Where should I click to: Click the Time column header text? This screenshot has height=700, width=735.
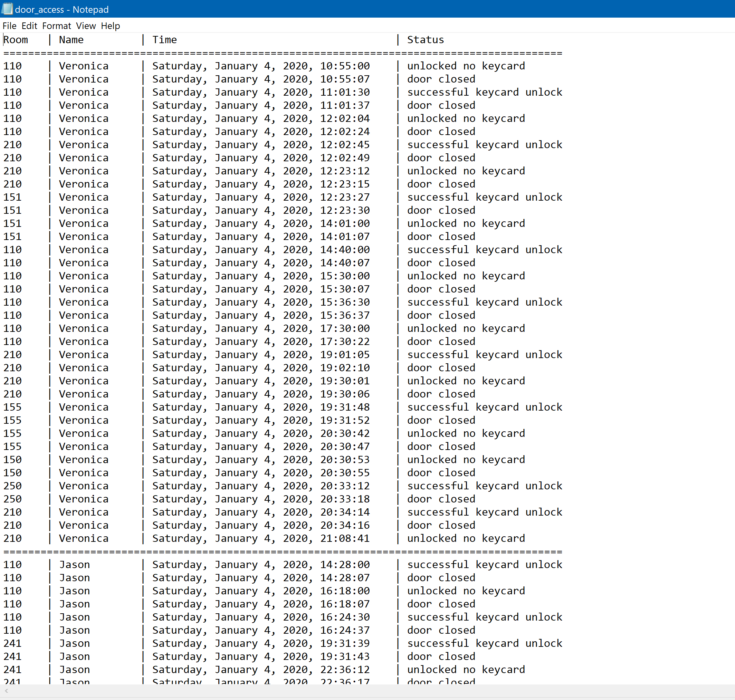pos(164,40)
